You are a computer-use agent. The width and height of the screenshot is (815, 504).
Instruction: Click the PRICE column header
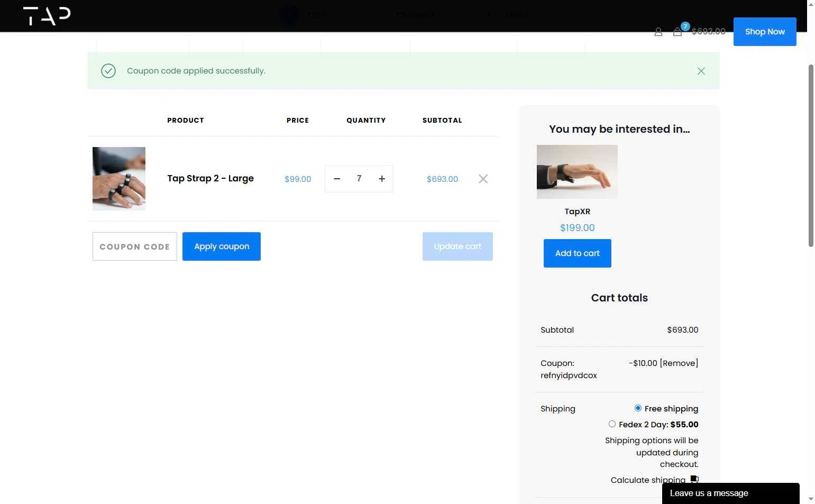[298, 121]
